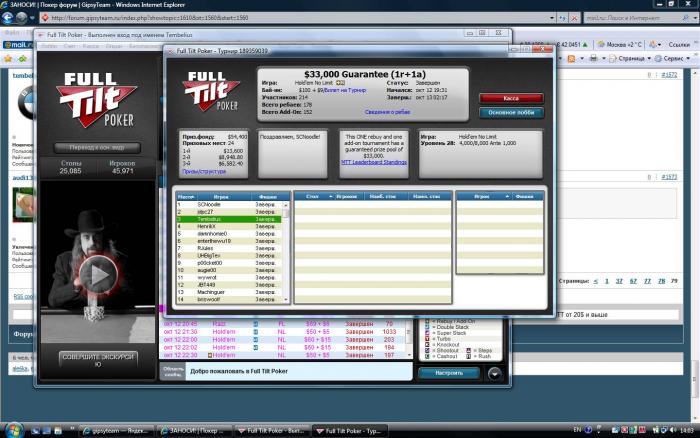Select the Hold'em tournament row at 22:02
This screenshot has height=438, width=700.
(x=283, y=347)
